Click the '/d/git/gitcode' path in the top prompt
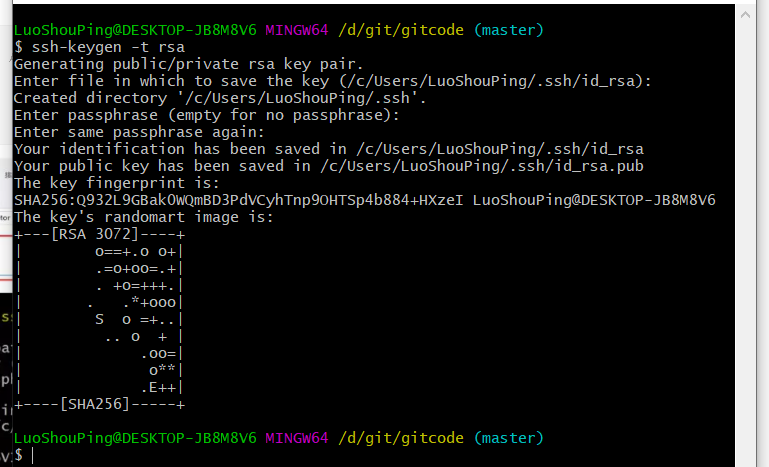 (x=401, y=30)
